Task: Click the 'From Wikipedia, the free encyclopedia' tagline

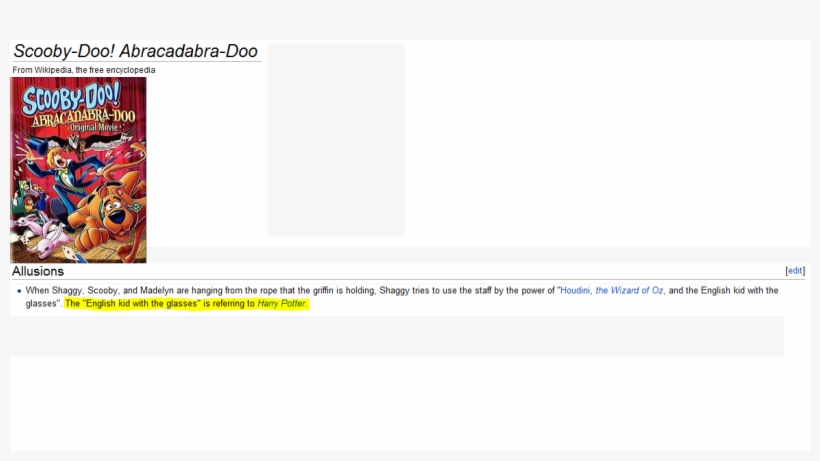Action: pos(84,70)
